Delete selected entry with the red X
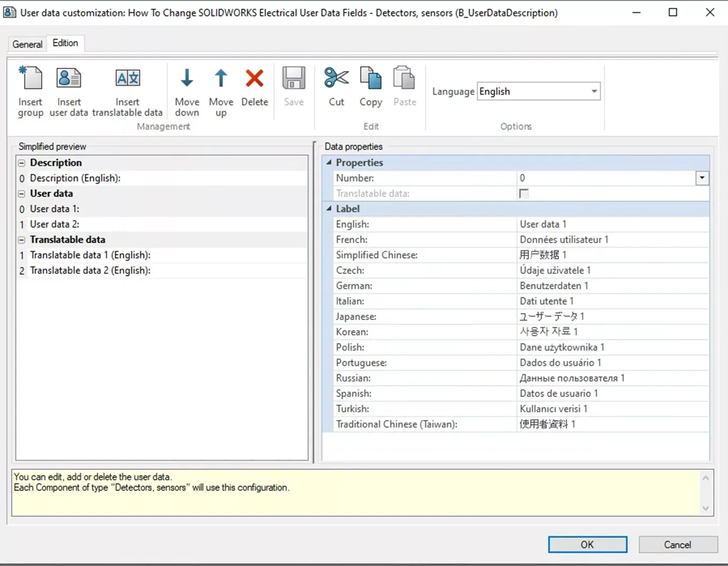This screenshot has width=728, height=566. (x=254, y=78)
